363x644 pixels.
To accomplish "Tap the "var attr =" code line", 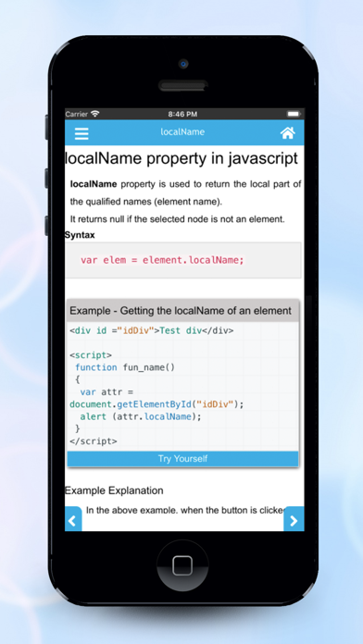I will [x=106, y=392].
